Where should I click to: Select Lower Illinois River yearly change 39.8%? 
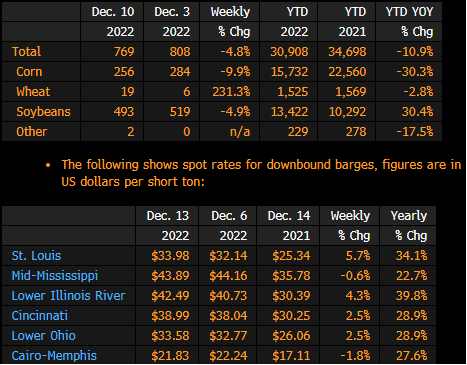411,296
